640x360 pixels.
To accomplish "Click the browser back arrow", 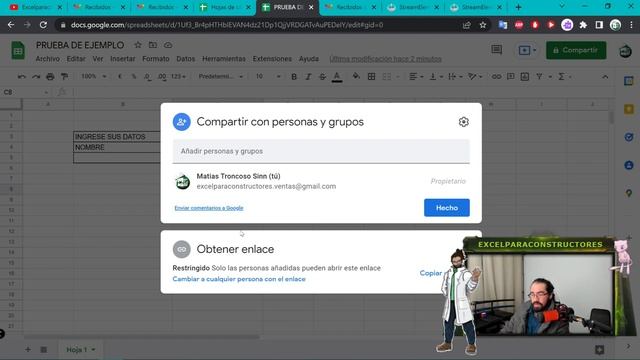I will pyautogui.click(x=11, y=25).
